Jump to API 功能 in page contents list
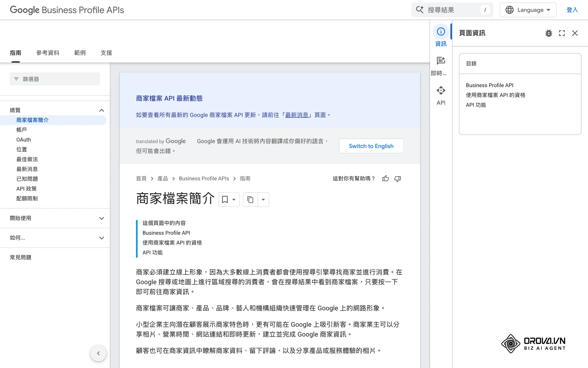The height and width of the screenshot is (368, 588). [x=153, y=252]
